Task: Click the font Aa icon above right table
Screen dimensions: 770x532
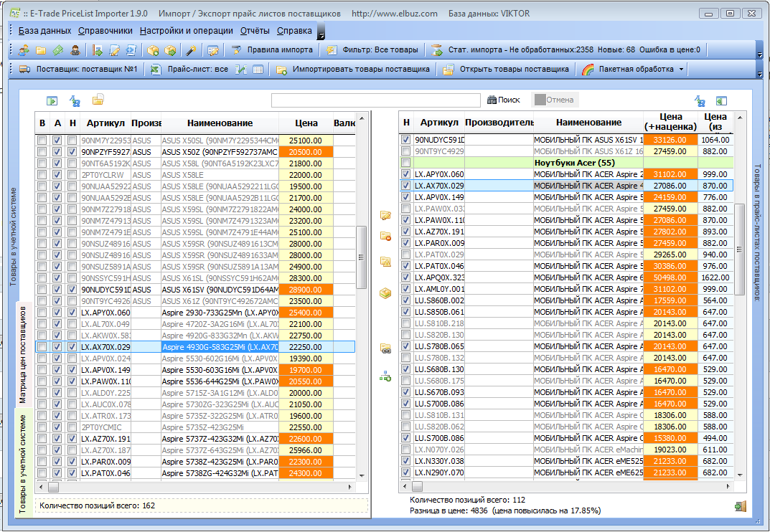Action: pyautogui.click(x=700, y=100)
